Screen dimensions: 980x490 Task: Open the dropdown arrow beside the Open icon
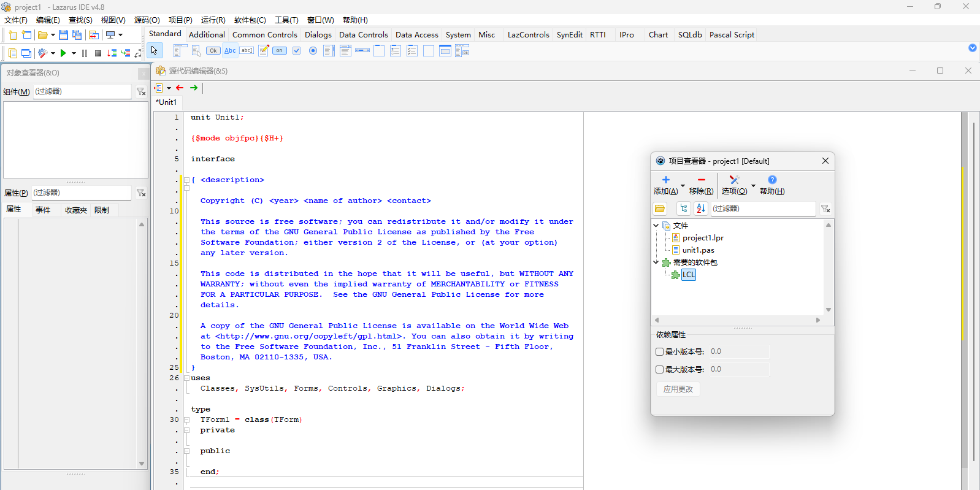point(53,35)
